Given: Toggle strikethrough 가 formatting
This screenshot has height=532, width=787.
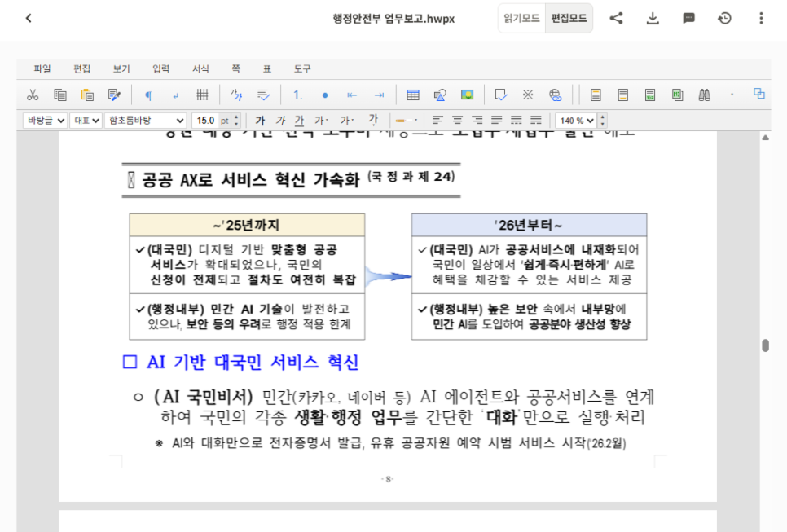Looking at the screenshot, I should pos(321,121).
